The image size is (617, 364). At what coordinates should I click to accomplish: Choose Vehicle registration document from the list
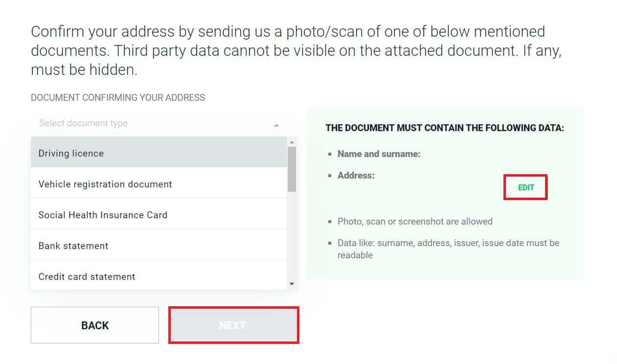point(105,184)
